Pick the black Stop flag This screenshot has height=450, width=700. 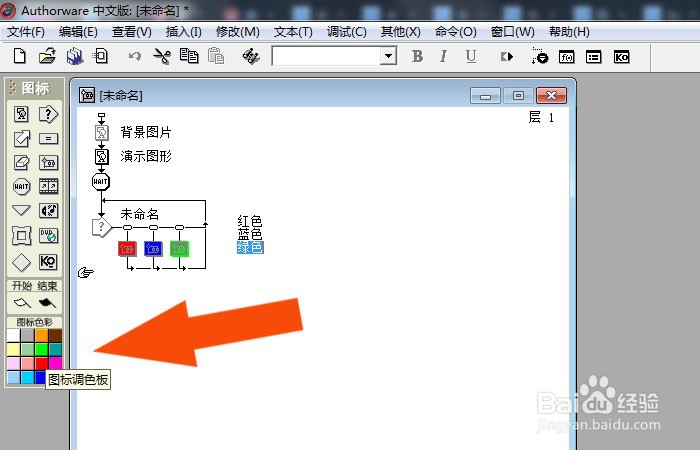47,303
